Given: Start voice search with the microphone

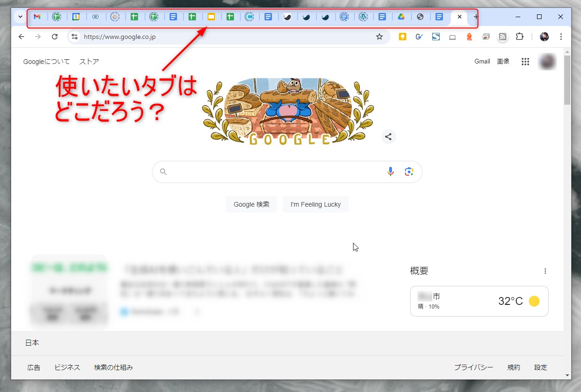Looking at the screenshot, I should point(391,172).
